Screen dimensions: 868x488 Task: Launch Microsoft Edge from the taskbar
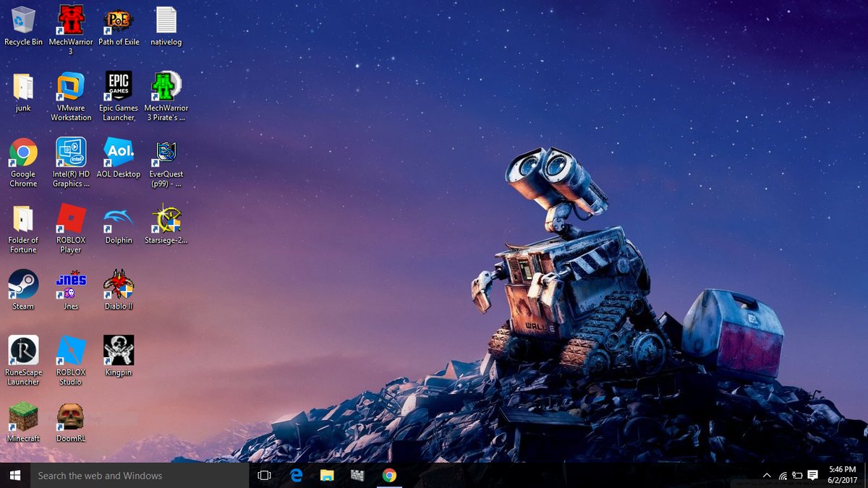tap(296, 475)
